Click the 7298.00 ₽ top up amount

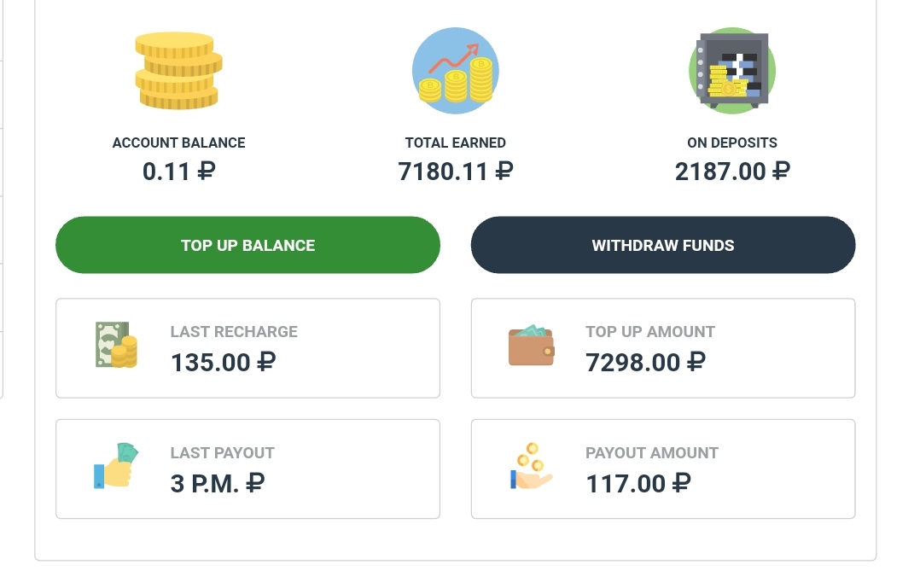[645, 363]
